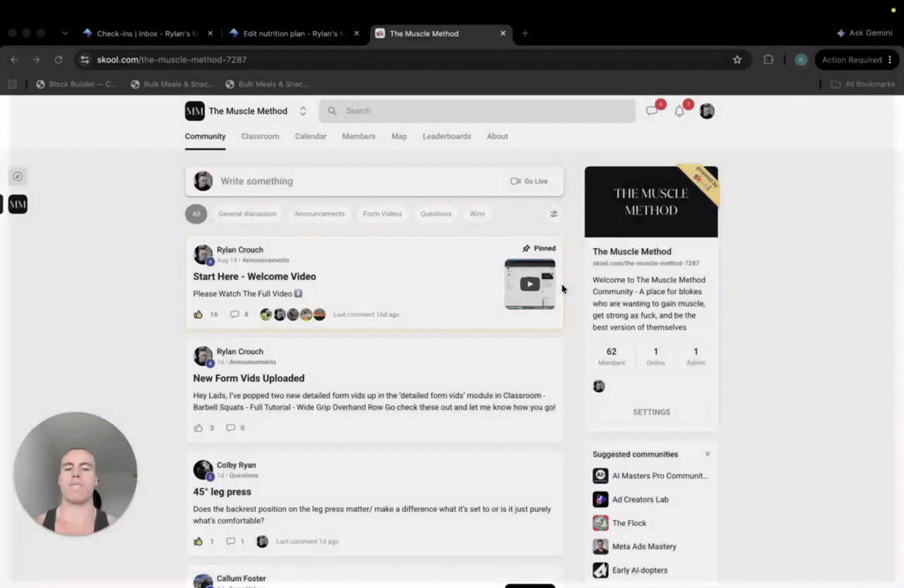This screenshot has height=588, width=904.
Task: Bookmark this page with the star icon
Action: pyautogui.click(x=737, y=60)
